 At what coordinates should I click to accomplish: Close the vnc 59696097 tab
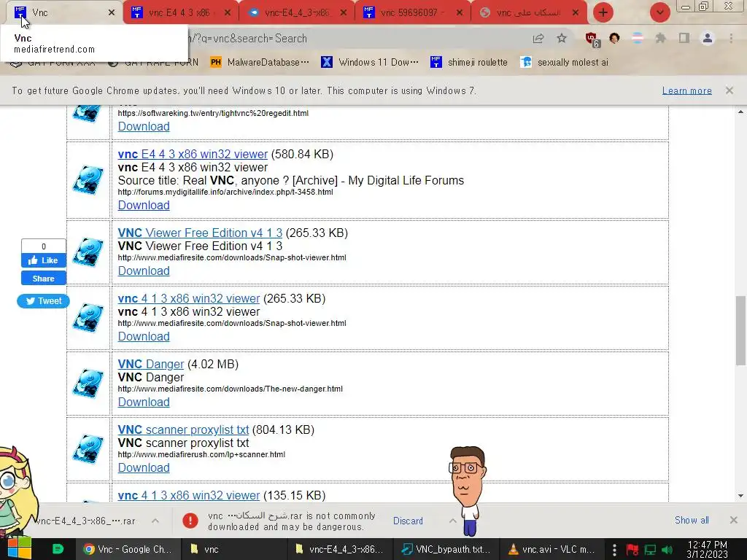(x=460, y=12)
